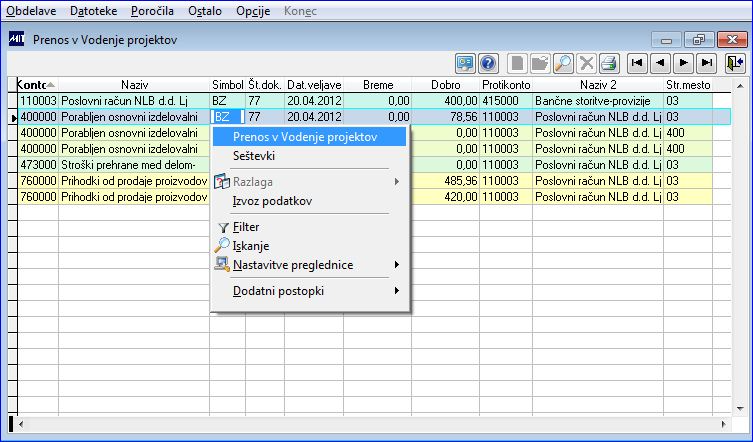Click the delete X toolbar icon
The image size is (753, 442).
(586, 63)
